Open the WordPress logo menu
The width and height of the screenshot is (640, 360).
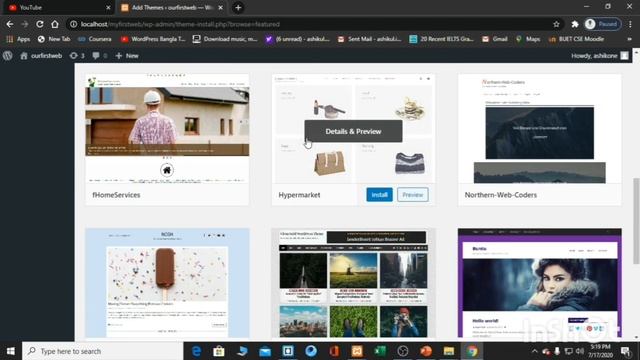click(8, 56)
